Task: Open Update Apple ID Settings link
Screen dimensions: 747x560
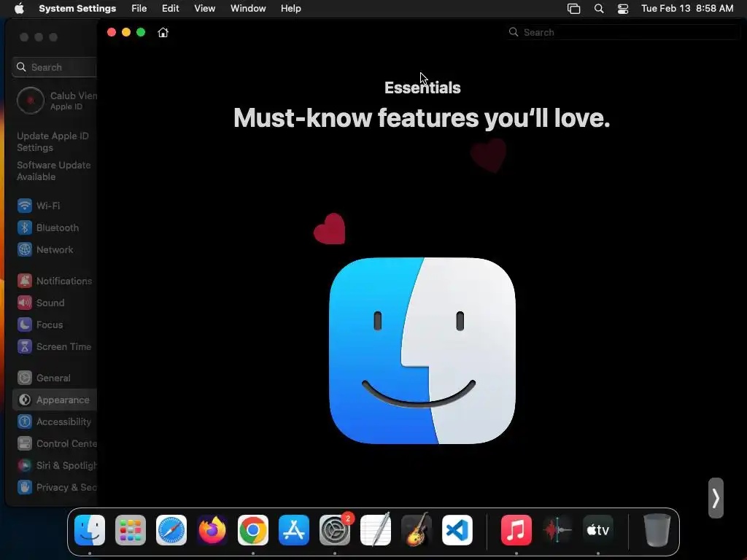Action: pyautogui.click(x=53, y=141)
